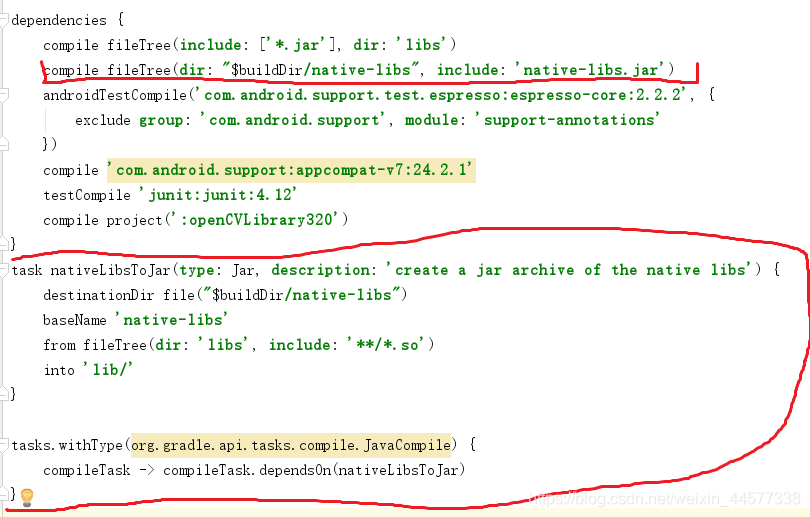810x517 pixels.
Task: Click 'exclude' keyword in espresso block
Action: [x=103, y=120]
